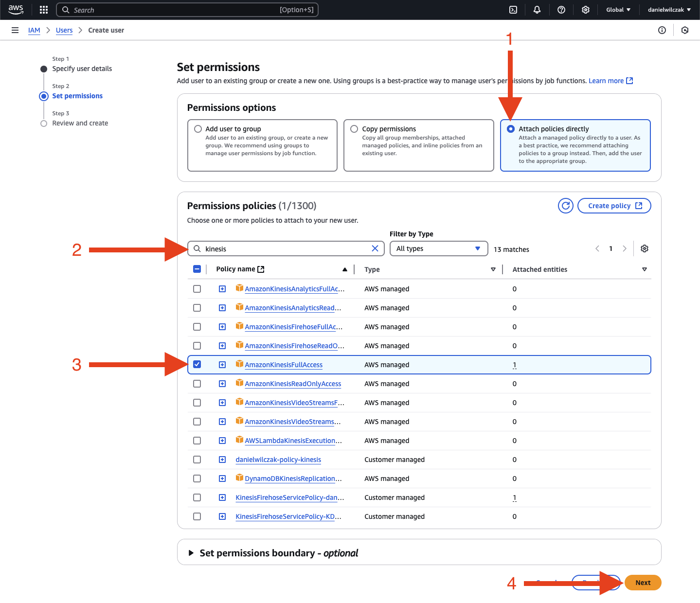Check the AmazonKinesisReadOnlyAccess policy
The image size is (700, 603).
pos(197,384)
